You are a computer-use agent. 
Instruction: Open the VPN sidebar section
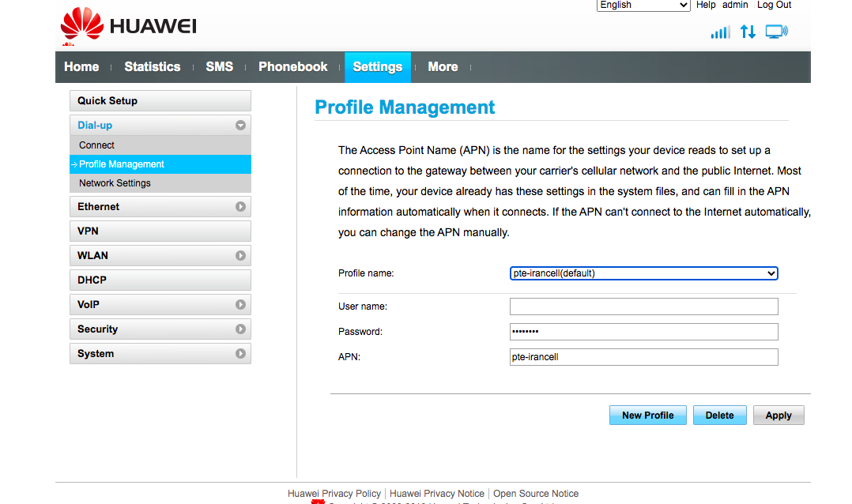(x=160, y=231)
